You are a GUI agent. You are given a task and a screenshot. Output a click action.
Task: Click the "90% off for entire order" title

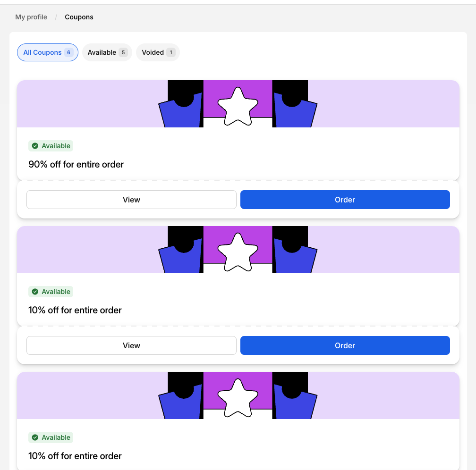click(x=76, y=165)
